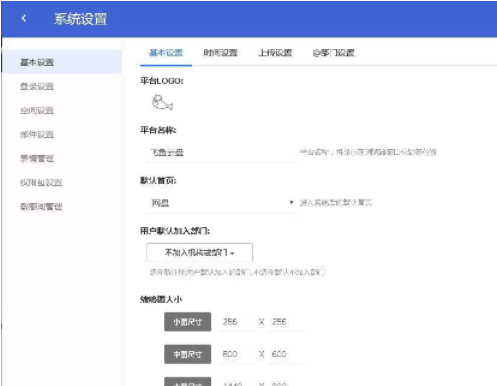Click the 中图尺寸 height field showing 600

point(287,354)
